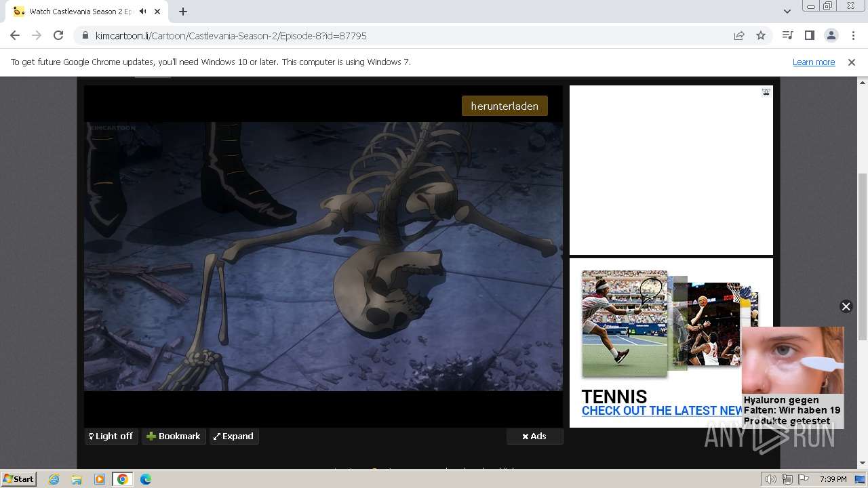Open Chrome profile avatar
The height and width of the screenshot is (488, 868).
pos(831,35)
